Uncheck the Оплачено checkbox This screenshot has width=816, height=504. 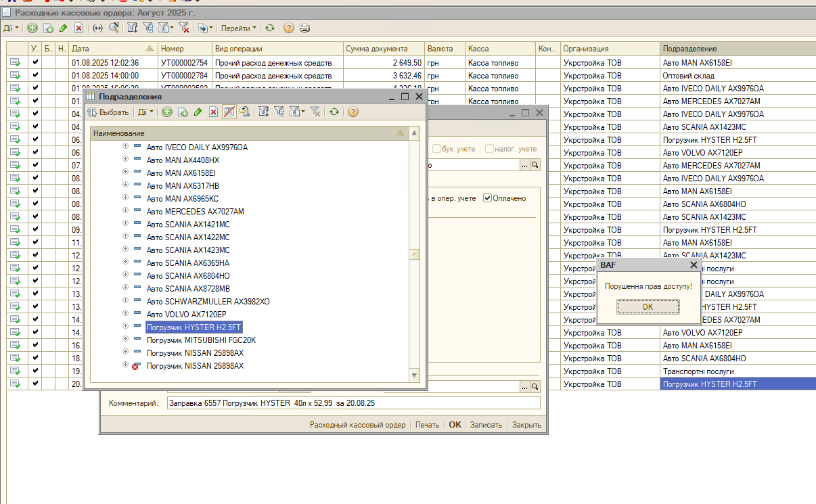(x=488, y=198)
